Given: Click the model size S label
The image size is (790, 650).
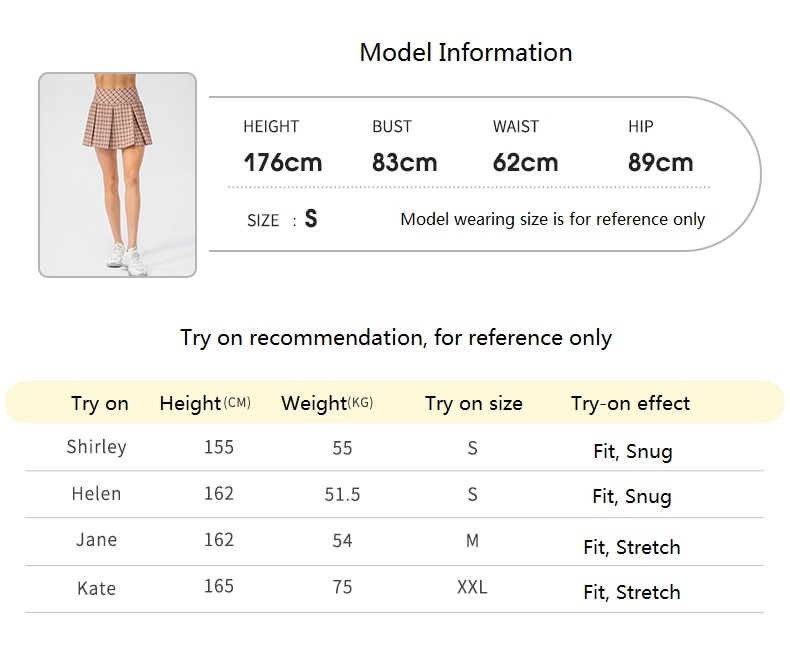Looking at the screenshot, I should (x=282, y=219).
